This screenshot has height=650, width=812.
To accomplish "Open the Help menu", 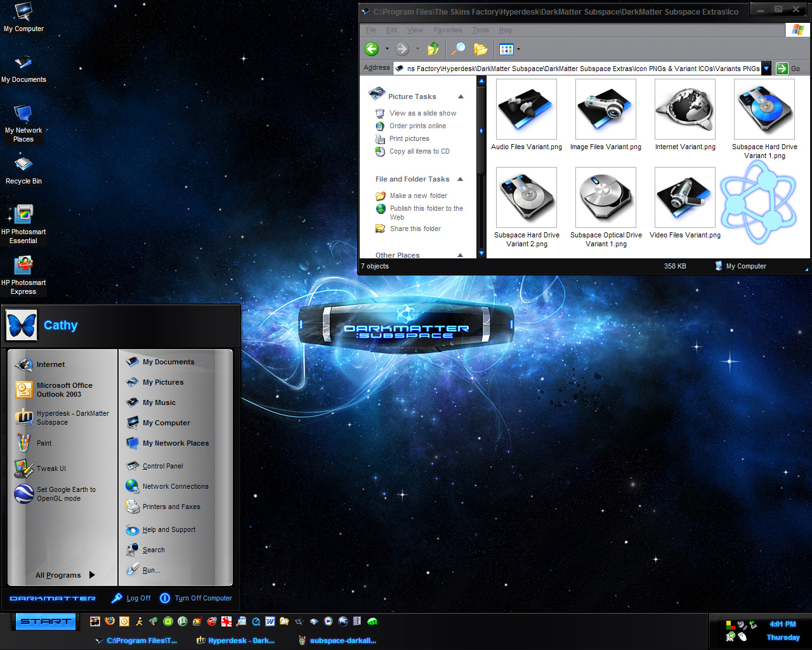I will coord(506,30).
